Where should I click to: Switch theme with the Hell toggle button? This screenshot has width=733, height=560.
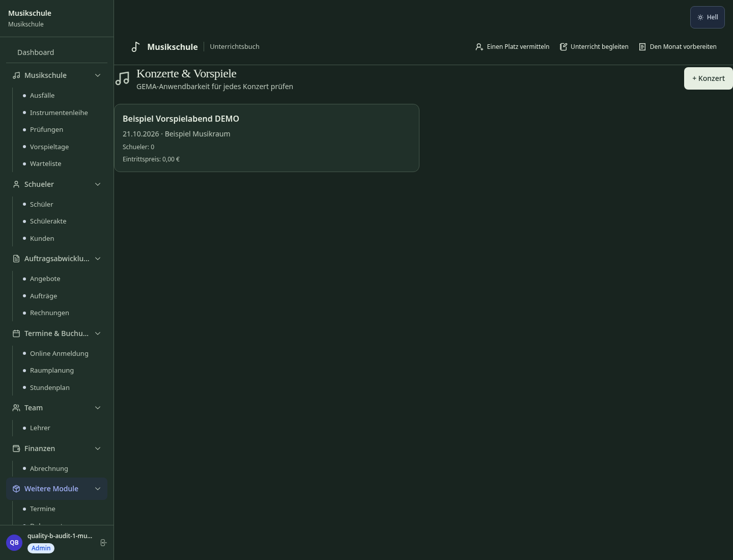pos(708,17)
